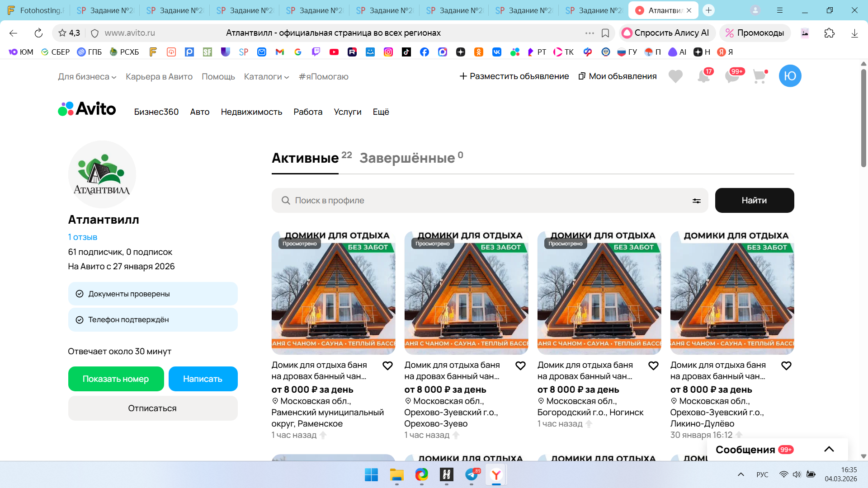Favorite the Ногинск listing with heart
The height and width of the screenshot is (488, 868).
coord(653,366)
